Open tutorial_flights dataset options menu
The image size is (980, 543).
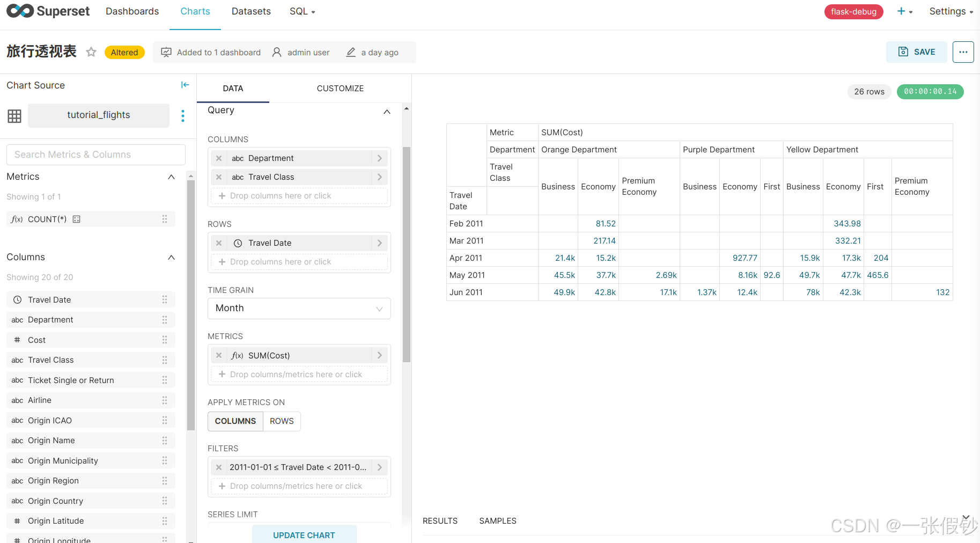[183, 116]
